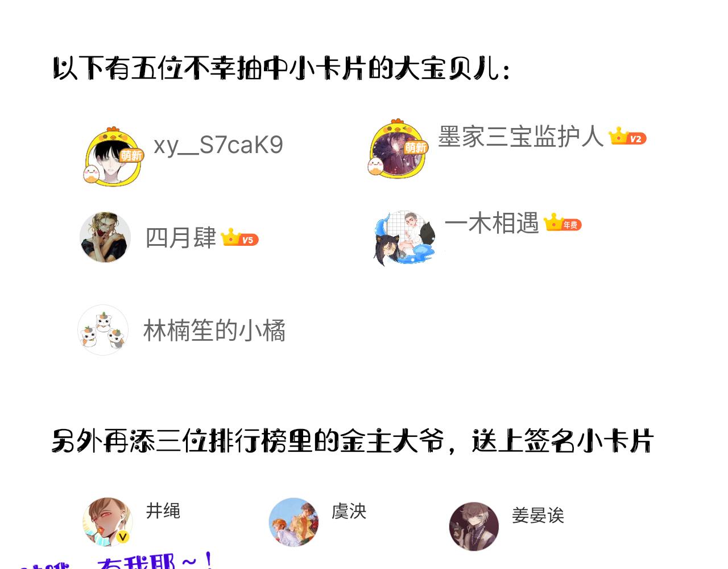Click the V2 crown badge
Image resolution: width=728 pixels, height=569 pixels.
627,137
